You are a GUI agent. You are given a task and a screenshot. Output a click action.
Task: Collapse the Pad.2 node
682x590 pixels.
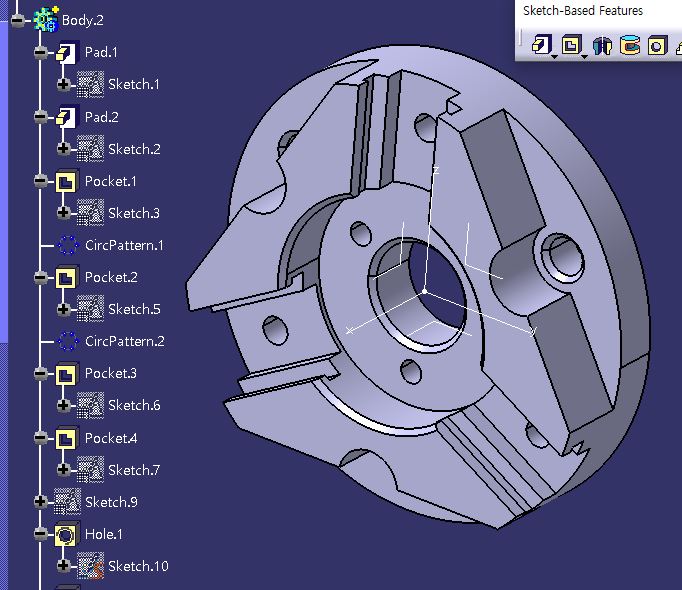click(40, 117)
